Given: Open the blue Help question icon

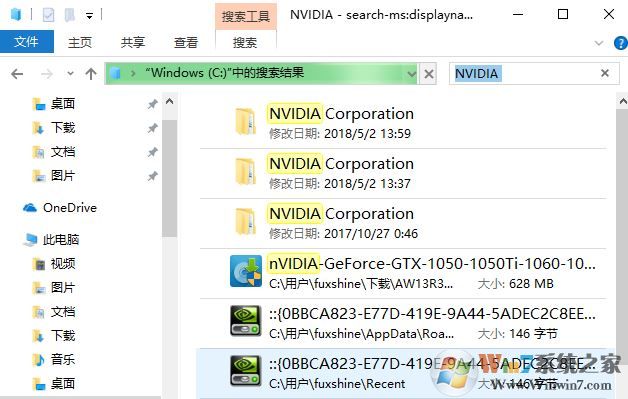Looking at the screenshot, I should pyautogui.click(x=621, y=43).
